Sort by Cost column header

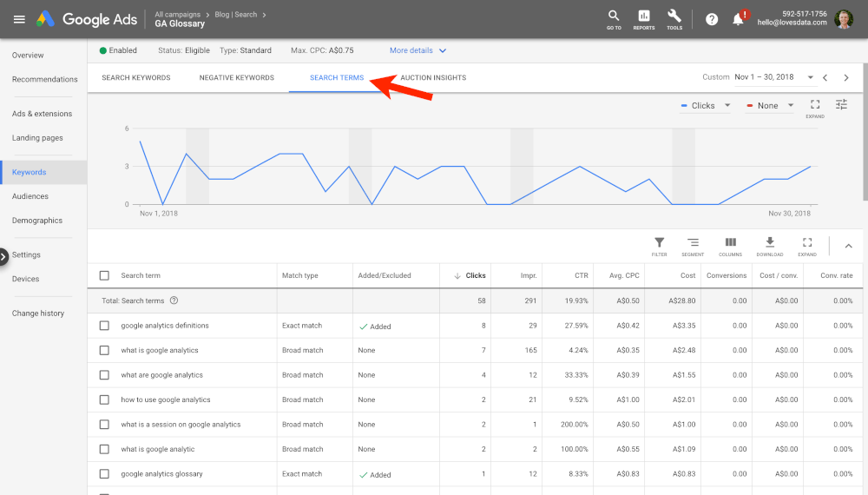[x=688, y=276]
